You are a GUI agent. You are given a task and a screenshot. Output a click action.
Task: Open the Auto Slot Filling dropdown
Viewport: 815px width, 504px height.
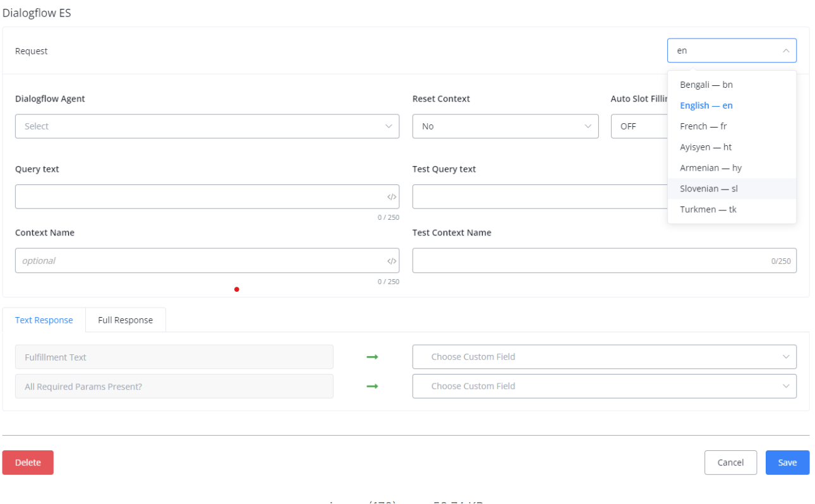(639, 126)
